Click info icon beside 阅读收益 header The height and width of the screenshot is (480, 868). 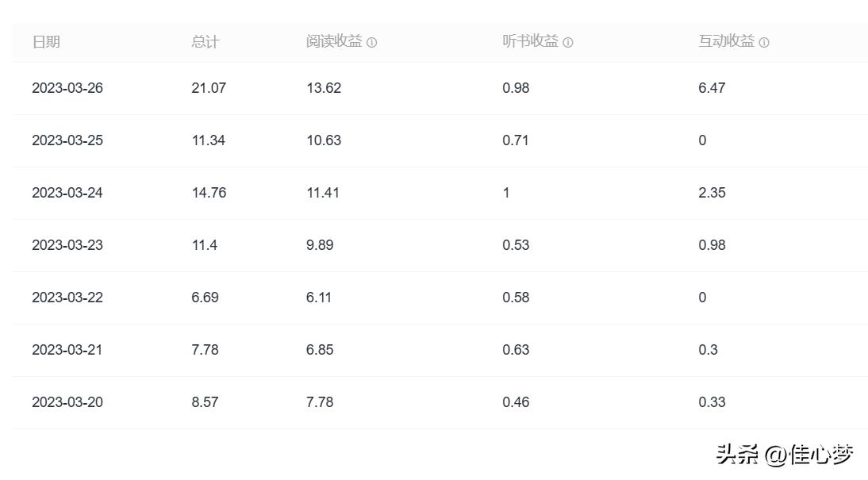[372, 43]
